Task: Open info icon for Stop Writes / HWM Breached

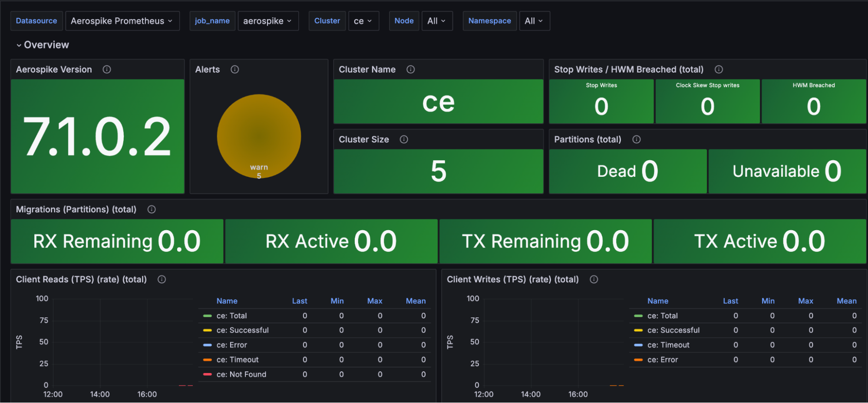Action: [x=719, y=69]
